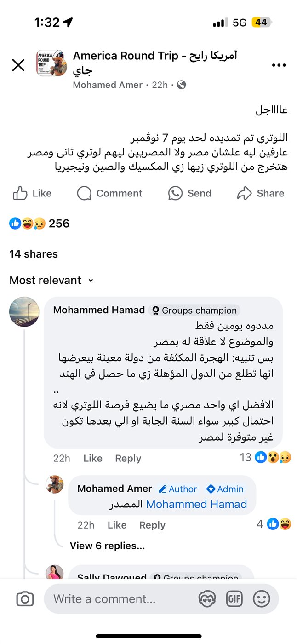Close the post with the X icon
The image size is (297, 644).
[x=18, y=65]
